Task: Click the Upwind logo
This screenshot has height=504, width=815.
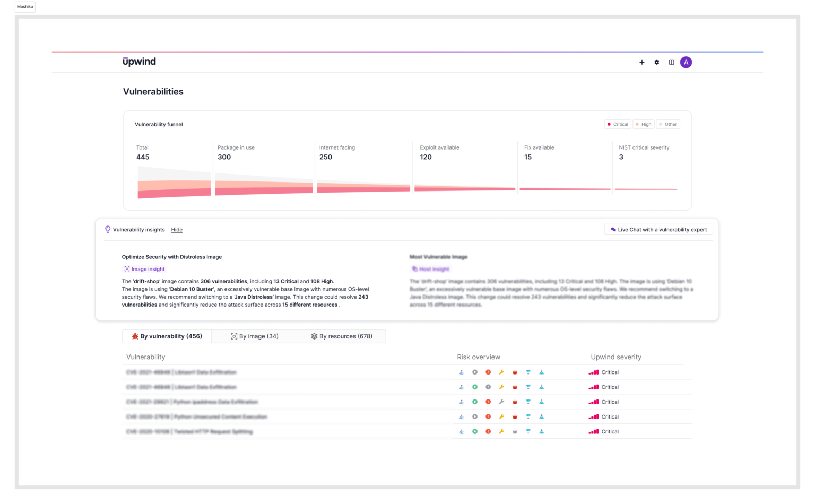Action: pyautogui.click(x=139, y=62)
